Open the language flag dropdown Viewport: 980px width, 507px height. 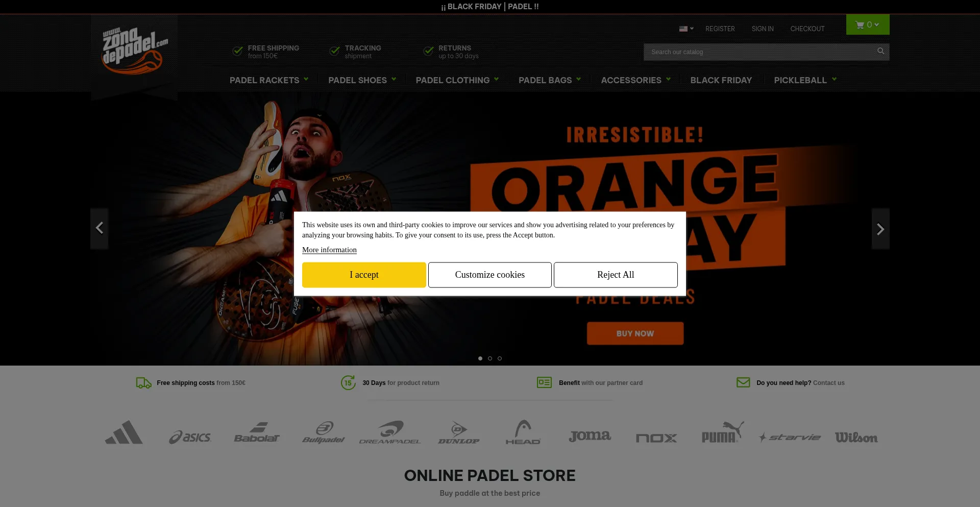point(686,29)
